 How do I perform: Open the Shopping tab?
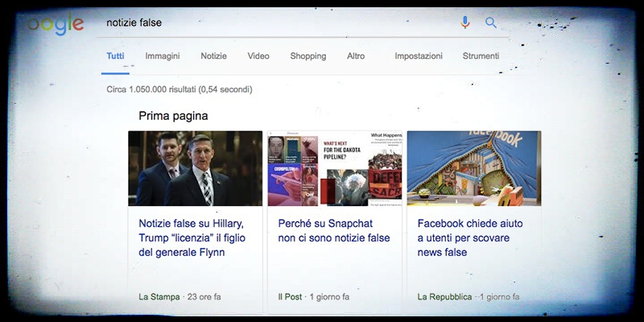308,56
